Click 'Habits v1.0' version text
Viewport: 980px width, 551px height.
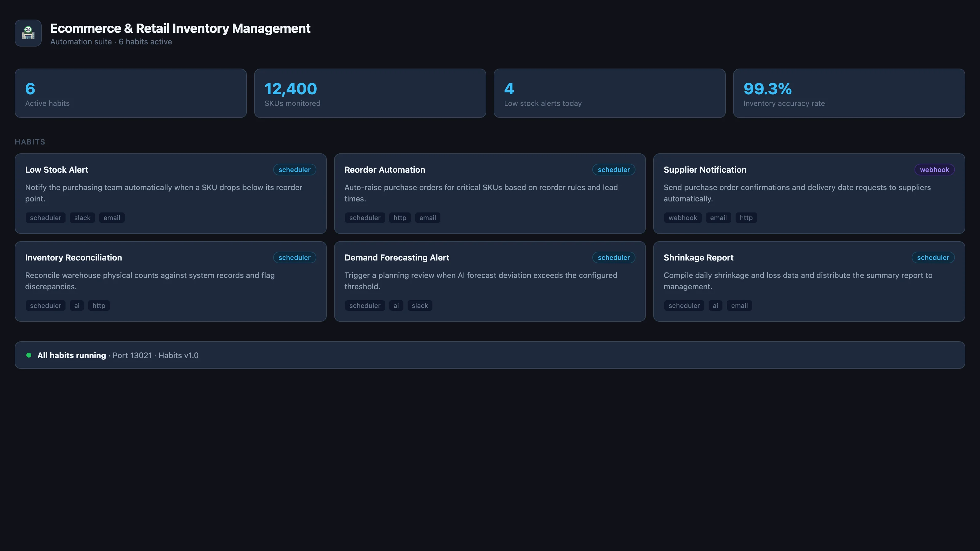pyautogui.click(x=179, y=355)
